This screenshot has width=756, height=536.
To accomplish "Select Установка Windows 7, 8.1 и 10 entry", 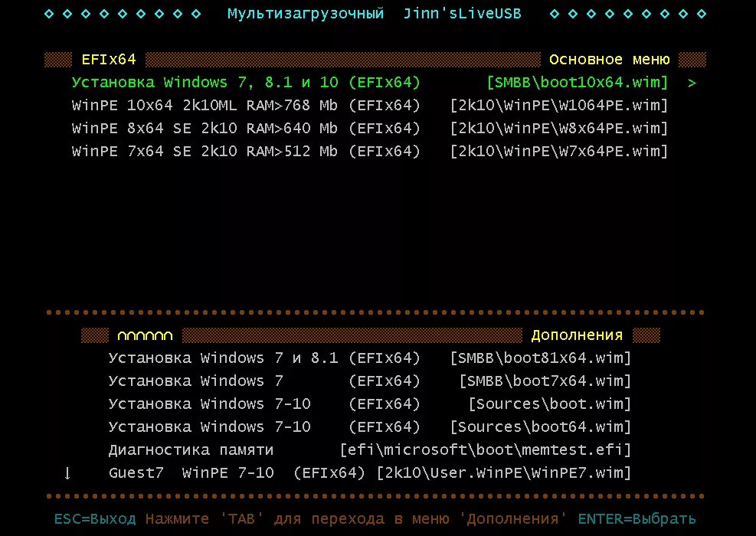I will coord(370,83).
